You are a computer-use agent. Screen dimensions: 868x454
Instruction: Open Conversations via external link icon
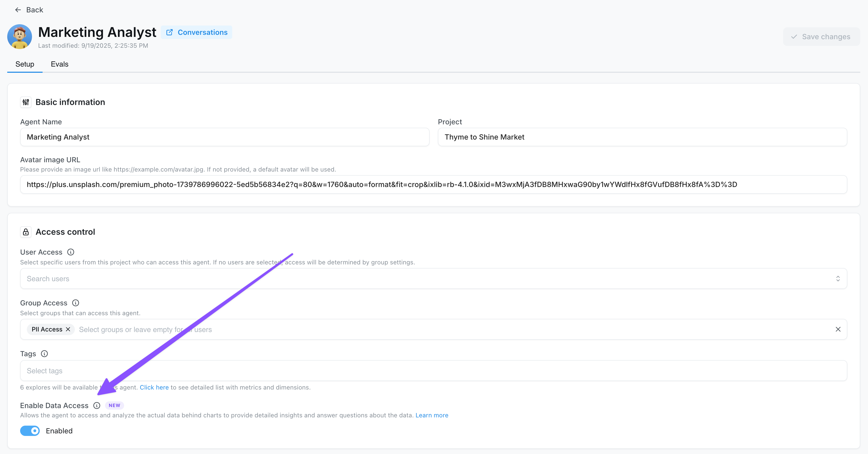pyautogui.click(x=169, y=32)
